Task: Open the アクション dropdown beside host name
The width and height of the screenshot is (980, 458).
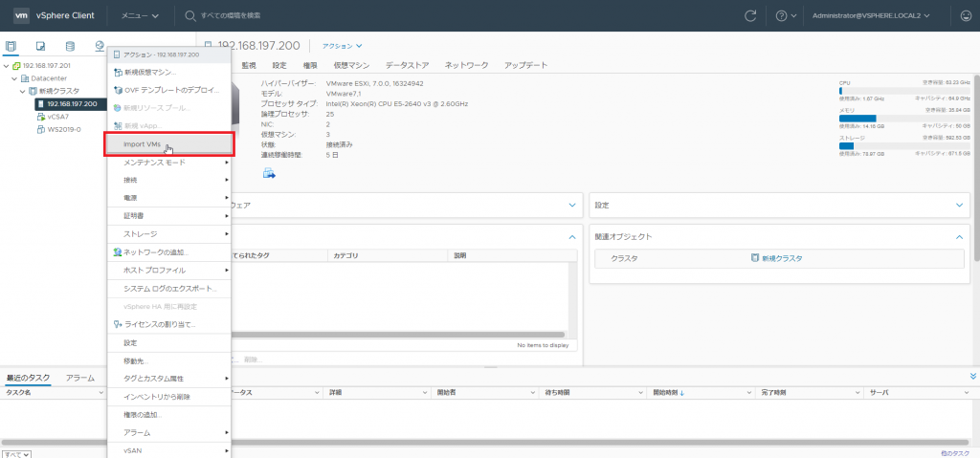Action: point(342,46)
